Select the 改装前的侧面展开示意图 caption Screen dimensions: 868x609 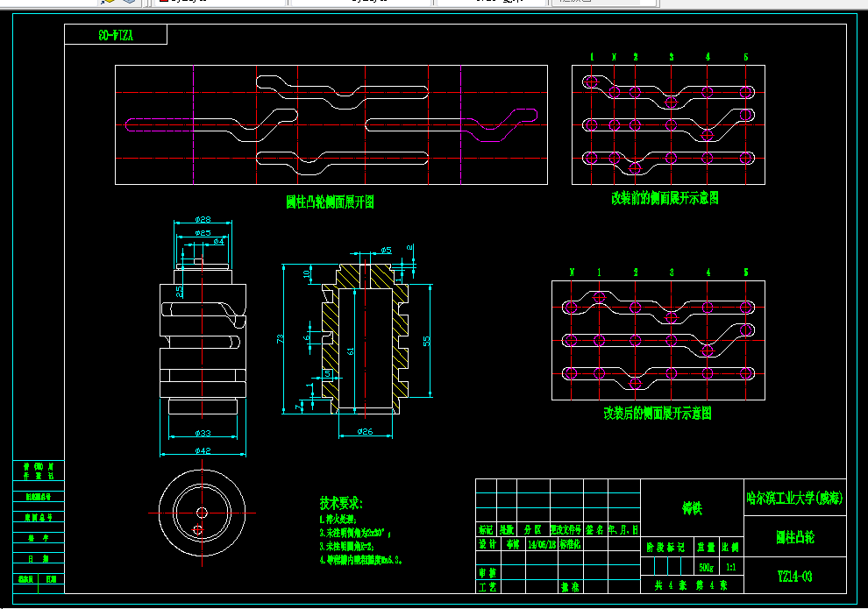pyautogui.click(x=665, y=198)
